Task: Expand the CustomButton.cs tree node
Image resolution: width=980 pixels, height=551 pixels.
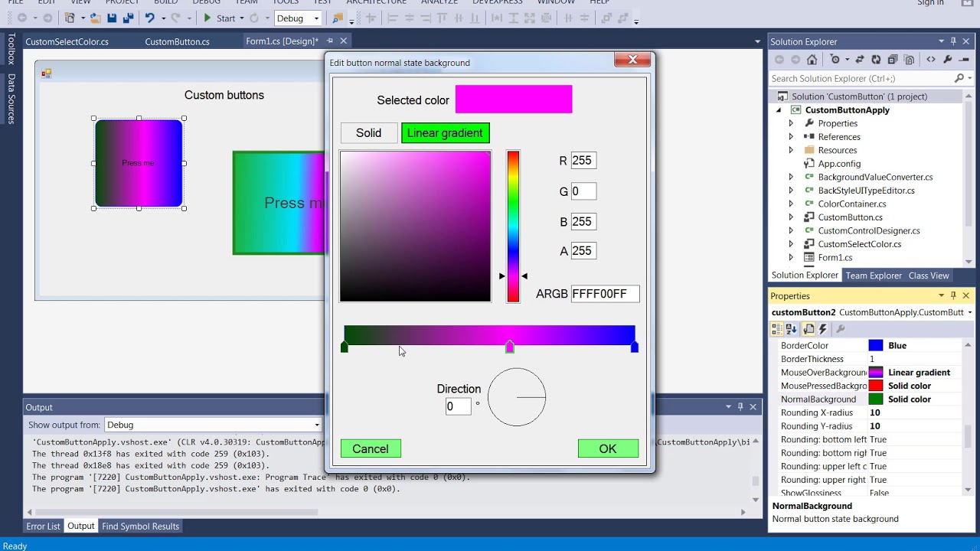Action: (x=791, y=217)
